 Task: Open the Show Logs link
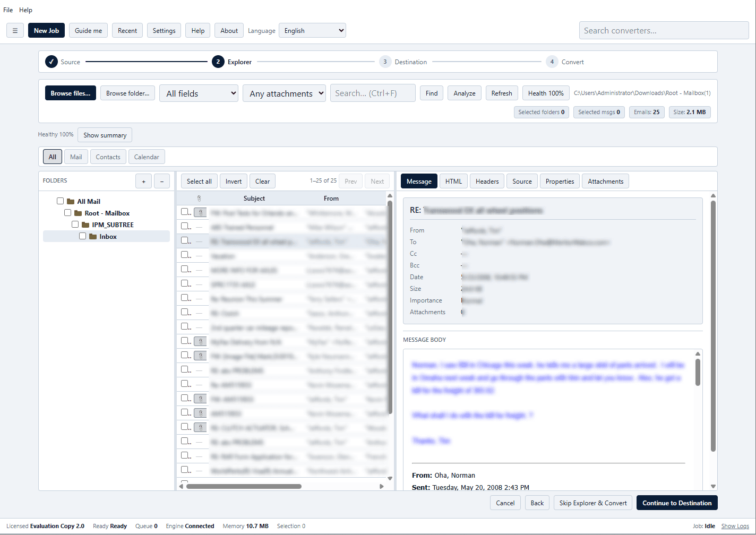click(735, 527)
